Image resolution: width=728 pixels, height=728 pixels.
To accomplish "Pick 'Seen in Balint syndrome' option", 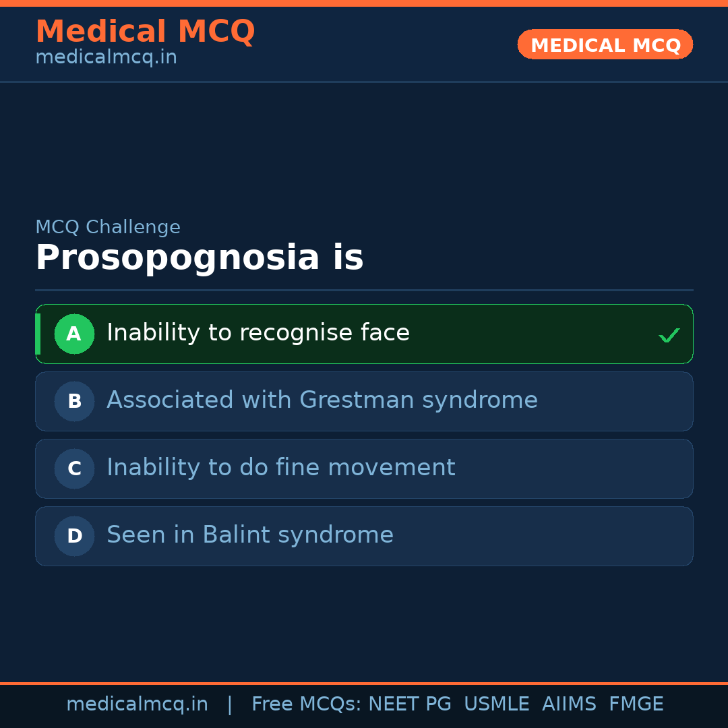I will point(250,535).
